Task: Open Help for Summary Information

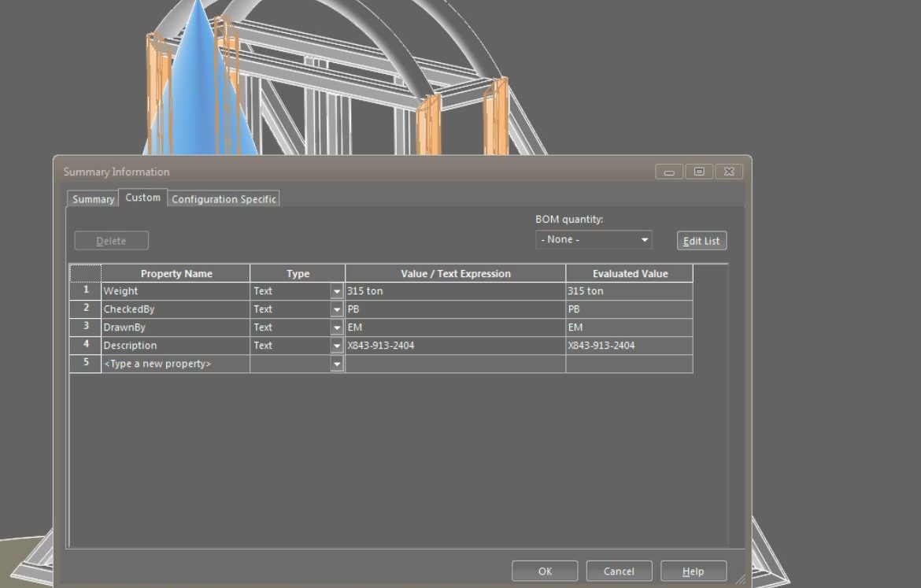Action: tap(693, 571)
